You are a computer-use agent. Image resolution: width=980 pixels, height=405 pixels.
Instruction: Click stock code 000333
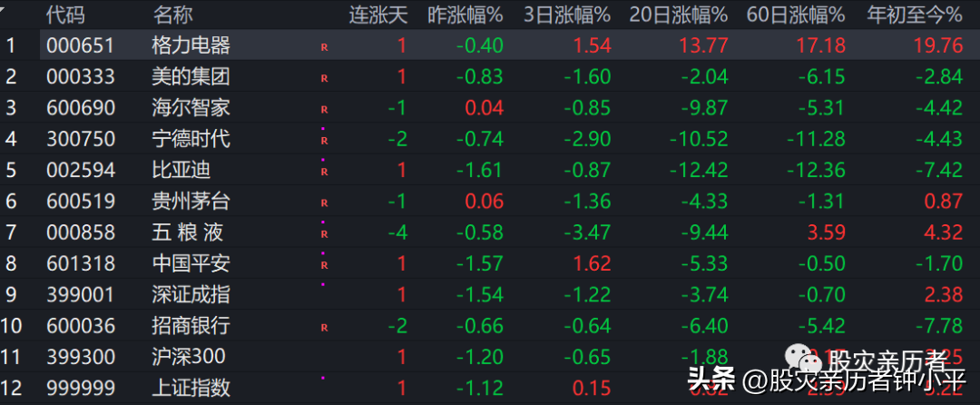pos(81,77)
